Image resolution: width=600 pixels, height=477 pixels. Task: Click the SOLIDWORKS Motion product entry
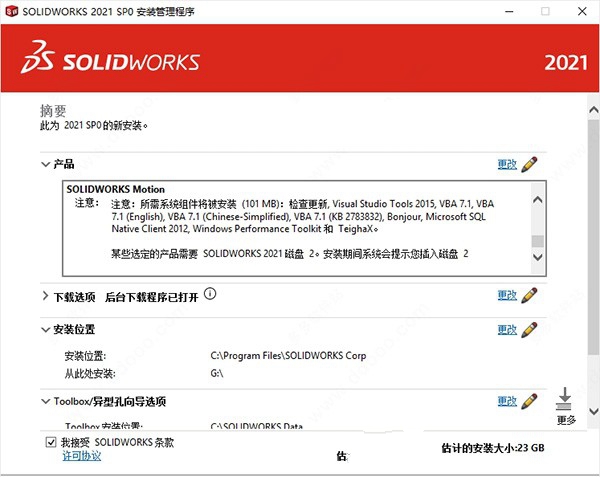[116, 189]
